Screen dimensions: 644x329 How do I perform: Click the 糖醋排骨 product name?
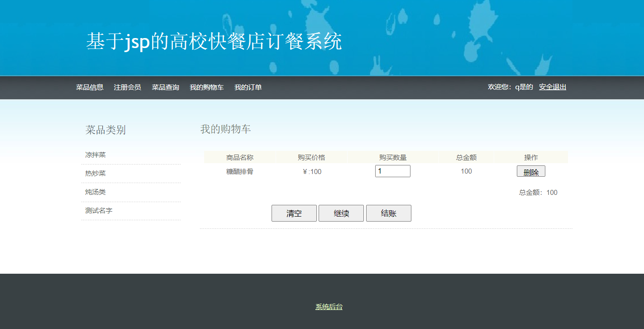point(240,172)
